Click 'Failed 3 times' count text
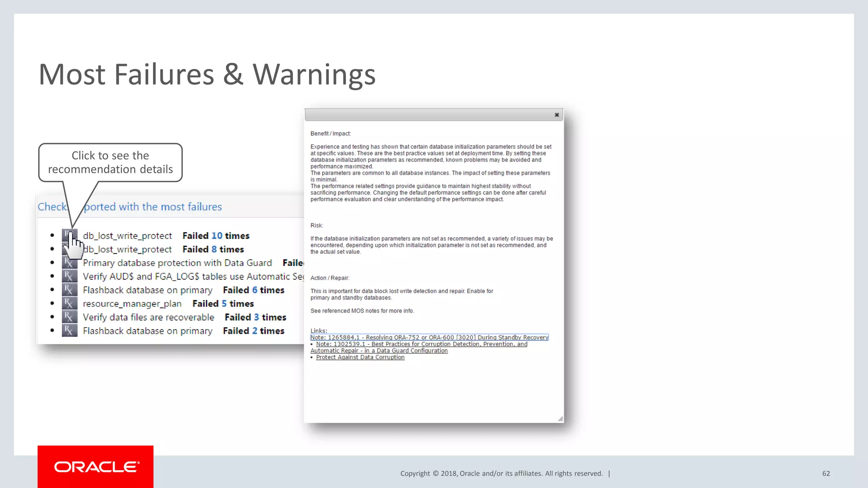Image resolution: width=868 pixels, height=488 pixels. click(x=256, y=317)
